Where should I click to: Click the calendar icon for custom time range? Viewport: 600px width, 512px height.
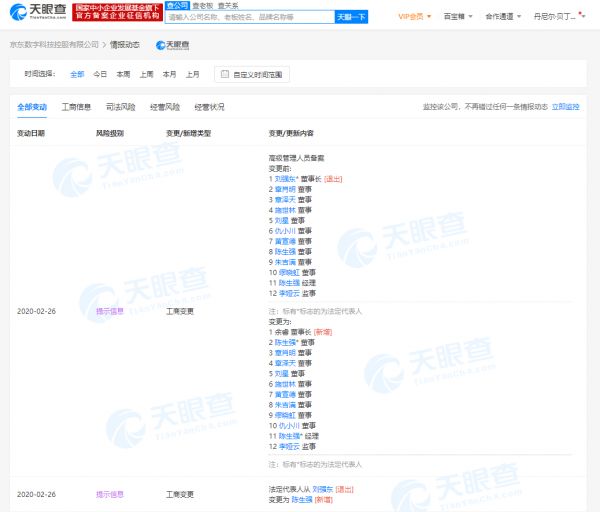(224, 74)
